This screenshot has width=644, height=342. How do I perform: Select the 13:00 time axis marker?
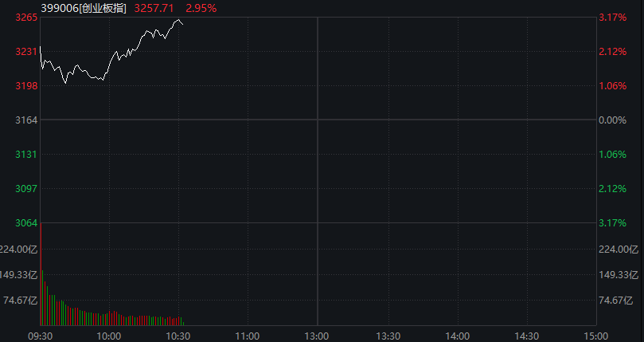point(317,336)
